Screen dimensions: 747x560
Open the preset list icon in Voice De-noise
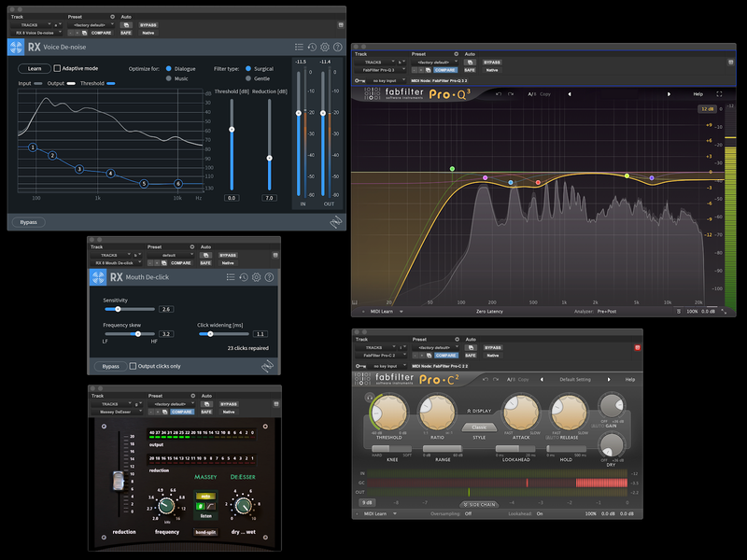point(299,47)
